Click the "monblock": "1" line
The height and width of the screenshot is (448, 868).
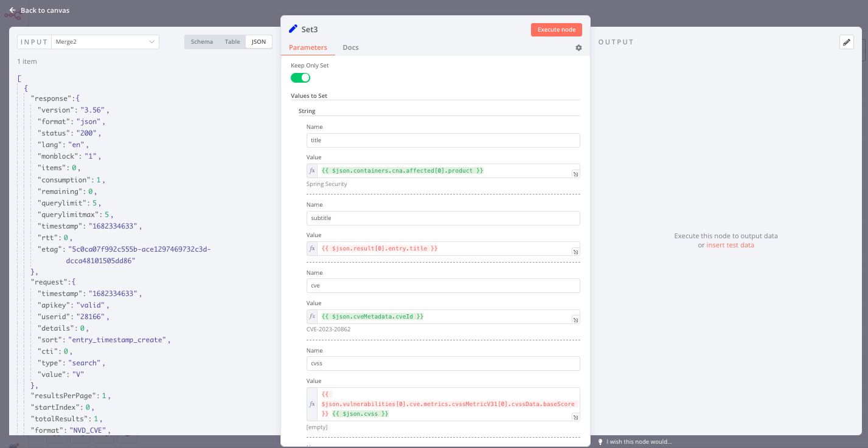point(69,156)
